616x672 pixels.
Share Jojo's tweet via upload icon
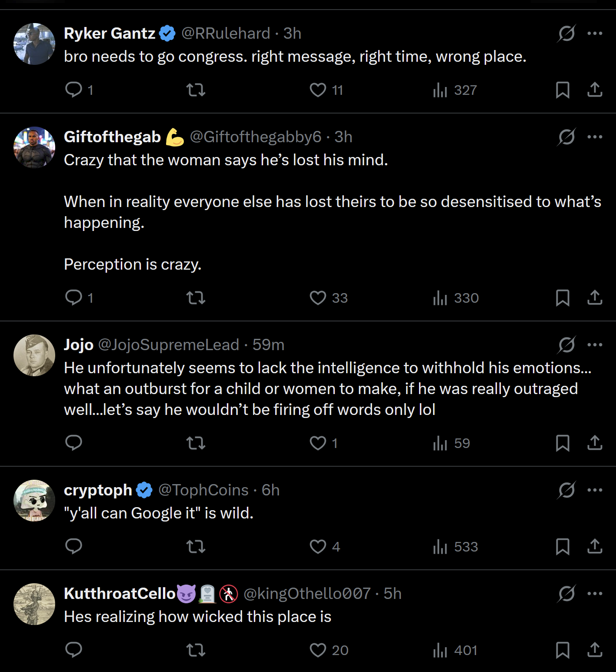click(x=595, y=443)
